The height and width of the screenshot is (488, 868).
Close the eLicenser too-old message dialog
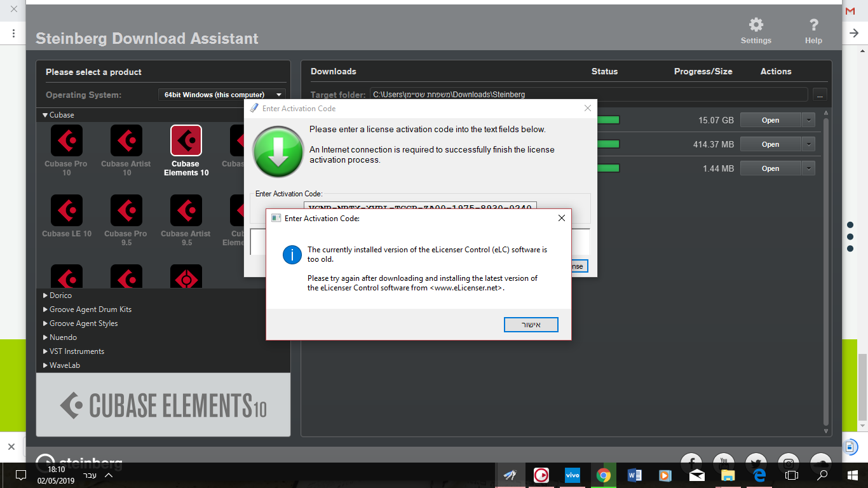click(x=561, y=218)
